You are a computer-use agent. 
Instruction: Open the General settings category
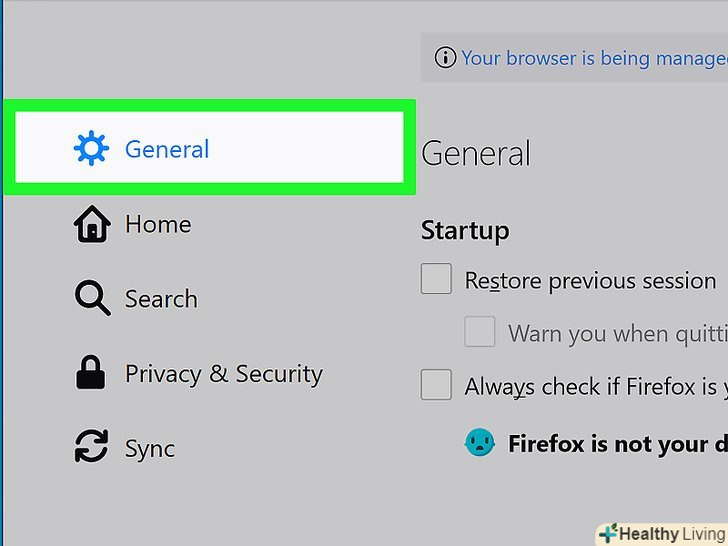tap(167, 150)
